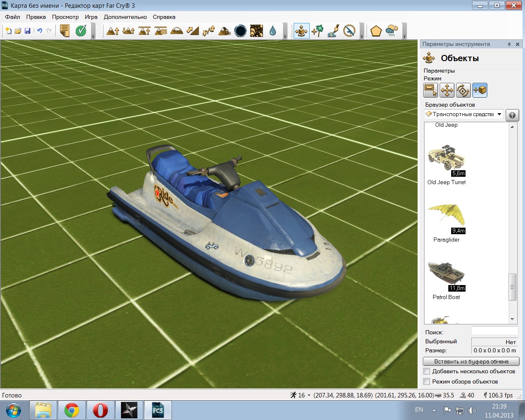525x420 pixels.
Task: Open the Игра menu
Action: (91, 17)
